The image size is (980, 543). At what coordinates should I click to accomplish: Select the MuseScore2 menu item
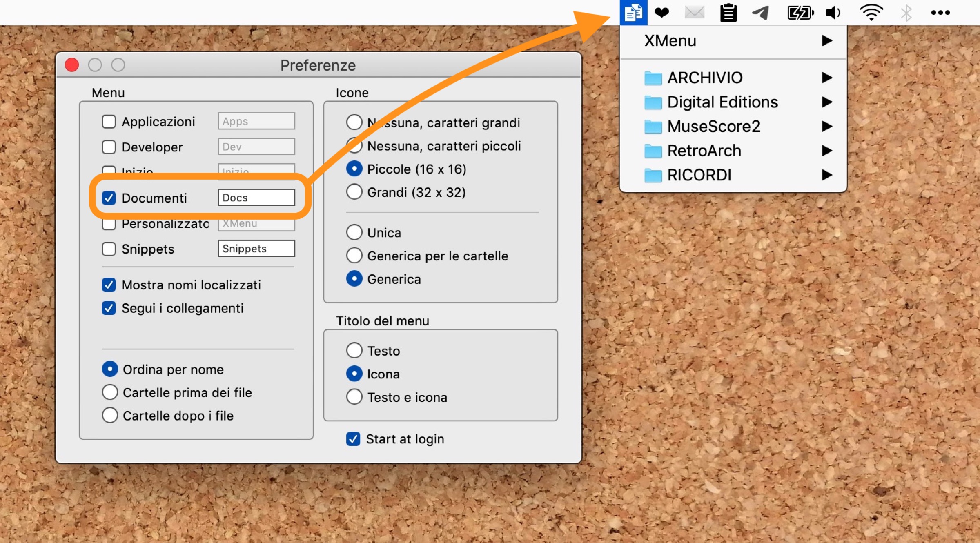(x=713, y=127)
